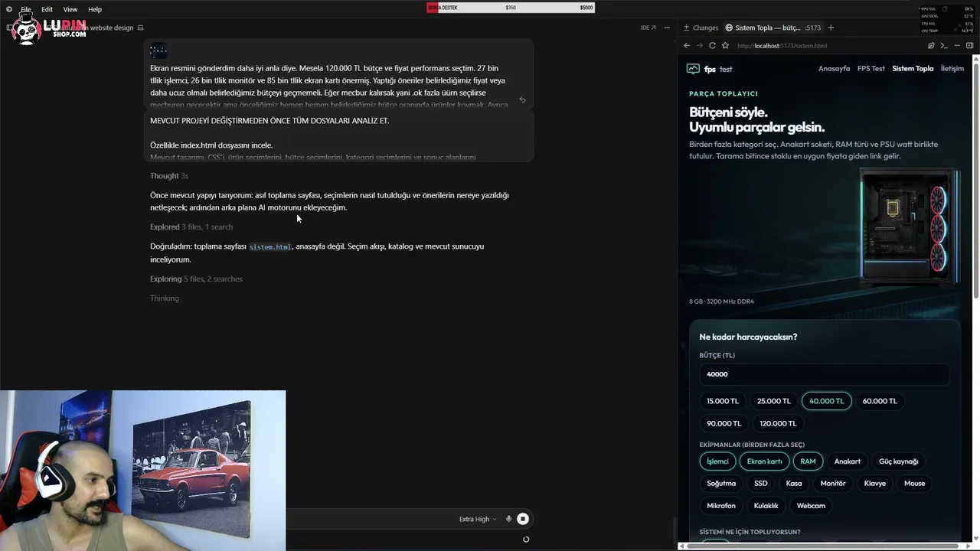Toggle the Mikrofon component chip
Image resolution: width=980 pixels, height=551 pixels.
(721, 506)
